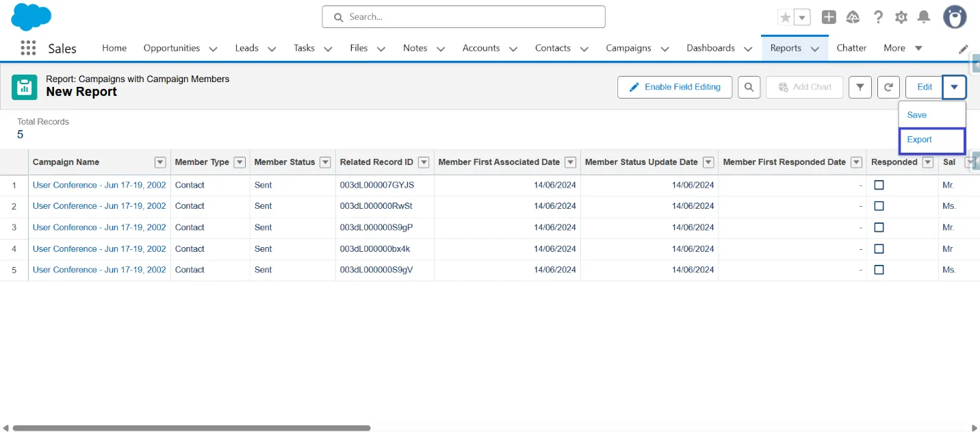Expand the Reports tab chevron

coord(815,49)
